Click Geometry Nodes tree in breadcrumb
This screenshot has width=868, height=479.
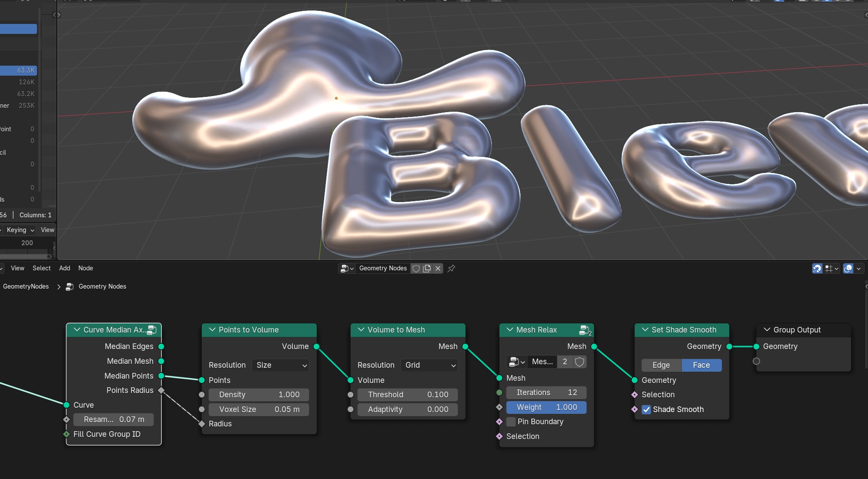102,286
